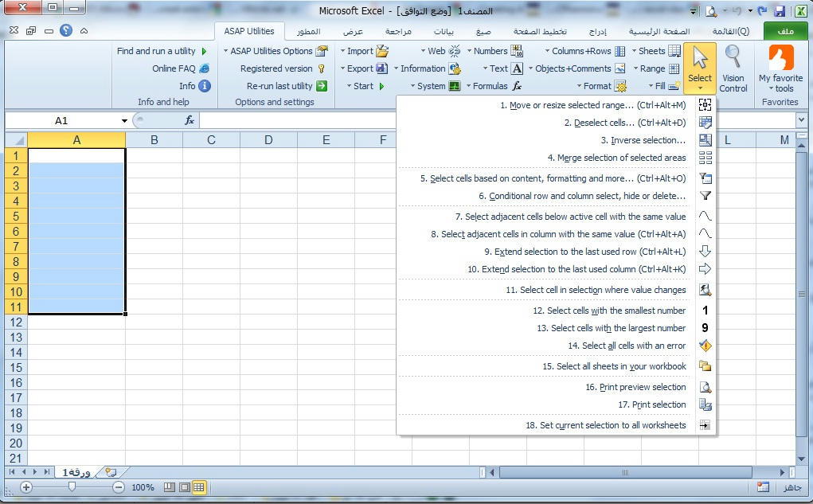Click the Name Box showing A1

tap(61, 121)
